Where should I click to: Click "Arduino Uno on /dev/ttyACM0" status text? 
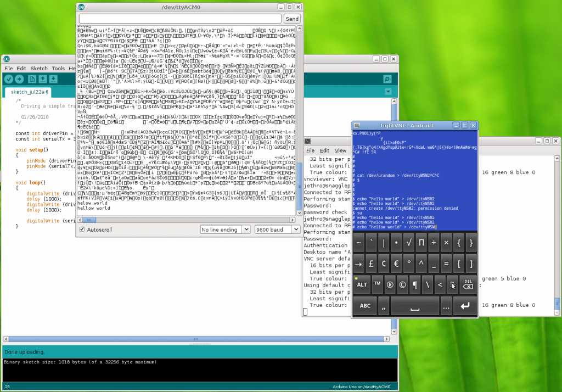point(361,387)
